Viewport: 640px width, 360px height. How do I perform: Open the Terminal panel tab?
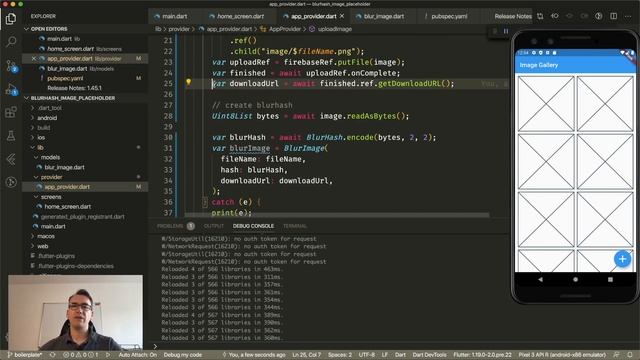tap(295, 226)
